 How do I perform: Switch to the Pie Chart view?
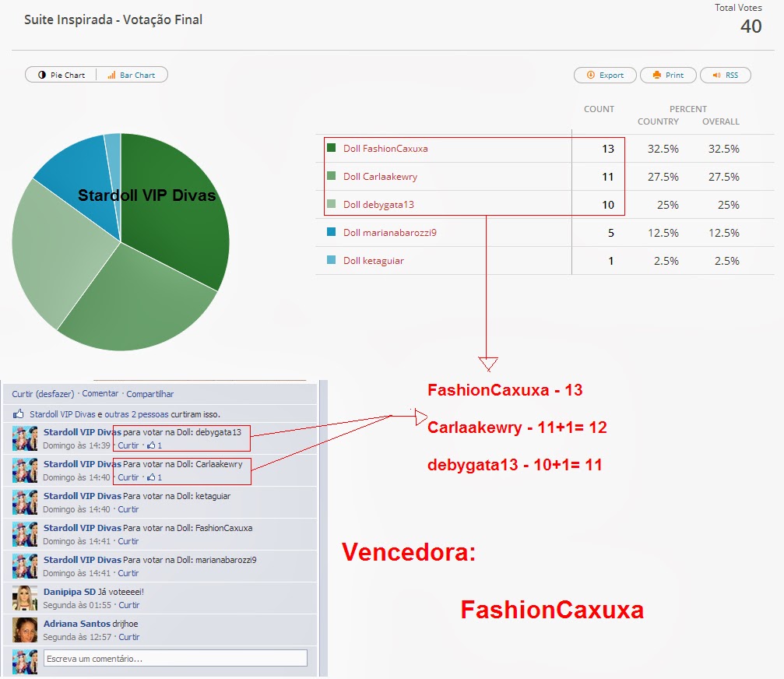click(x=61, y=75)
